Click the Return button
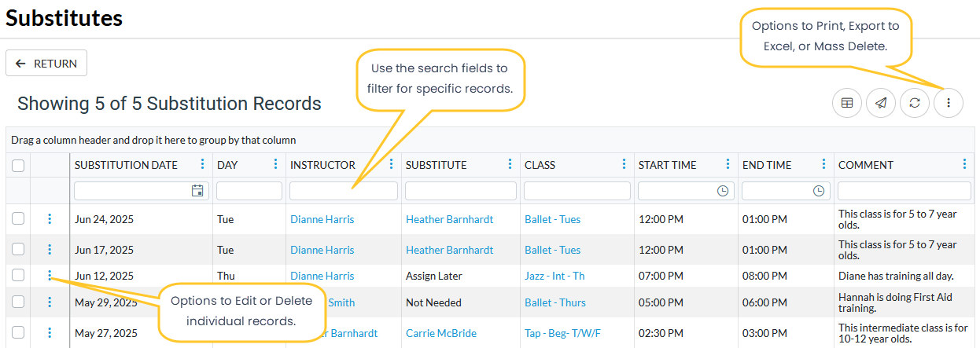 click(46, 64)
